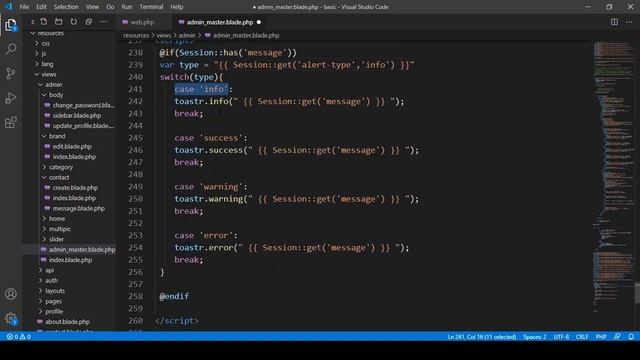The width and height of the screenshot is (640, 360).
Task: Open edit.blade.php in brand folder
Action: pos(72,146)
